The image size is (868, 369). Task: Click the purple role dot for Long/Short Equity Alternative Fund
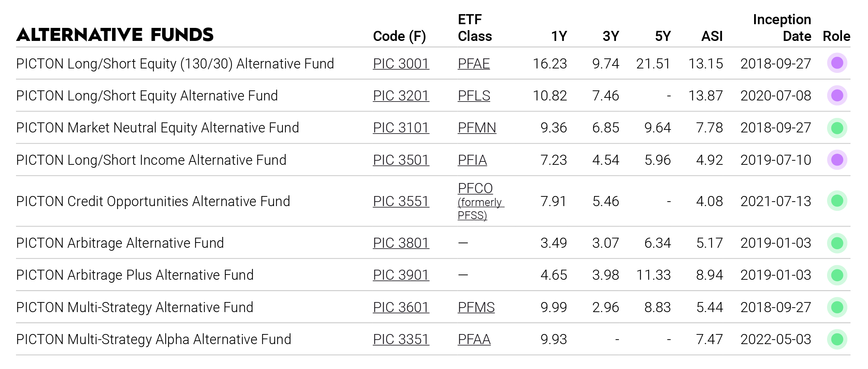837,96
